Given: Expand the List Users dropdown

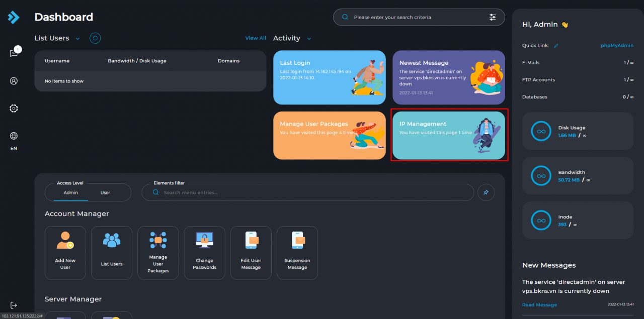Looking at the screenshot, I should click(77, 39).
